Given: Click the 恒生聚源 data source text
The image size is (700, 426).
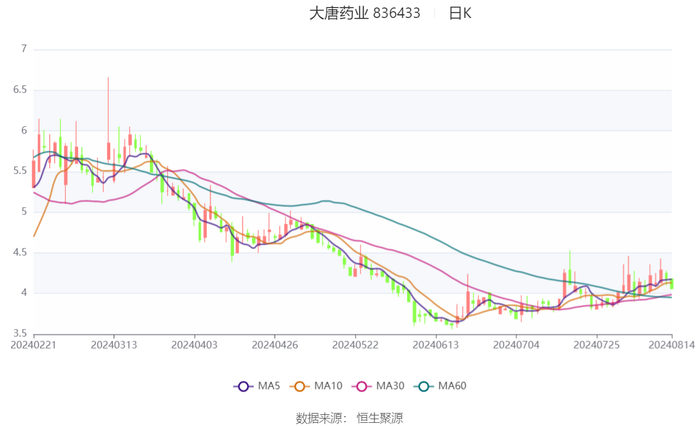Looking at the screenshot, I should pyautogui.click(x=380, y=417).
